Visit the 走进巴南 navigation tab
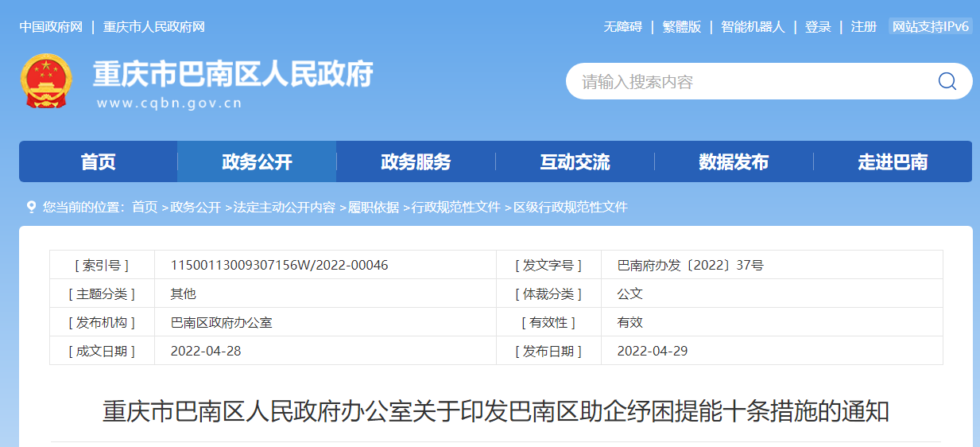The height and width of the screenshot is (447, 980). (x=893, y=162)
